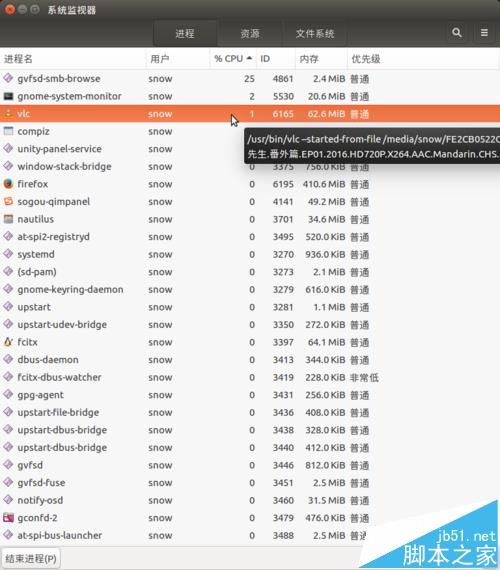Click the notify-osd process icon
The height and width of the screenshot is (570, 500).
click(x=8, y=500)
